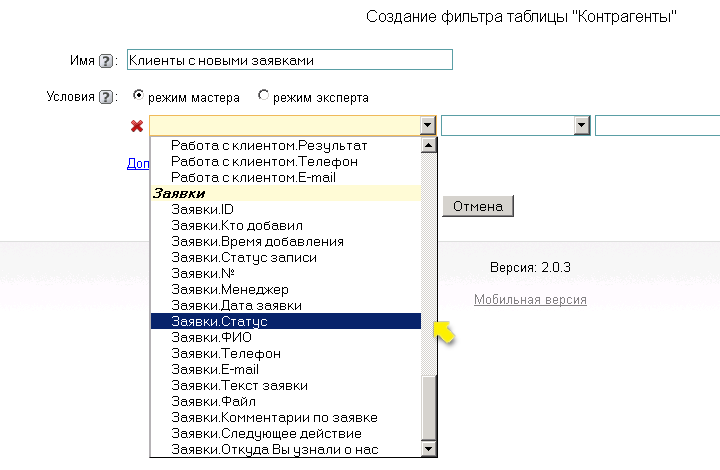Click the help icon next to Имя

coord(106,61)
